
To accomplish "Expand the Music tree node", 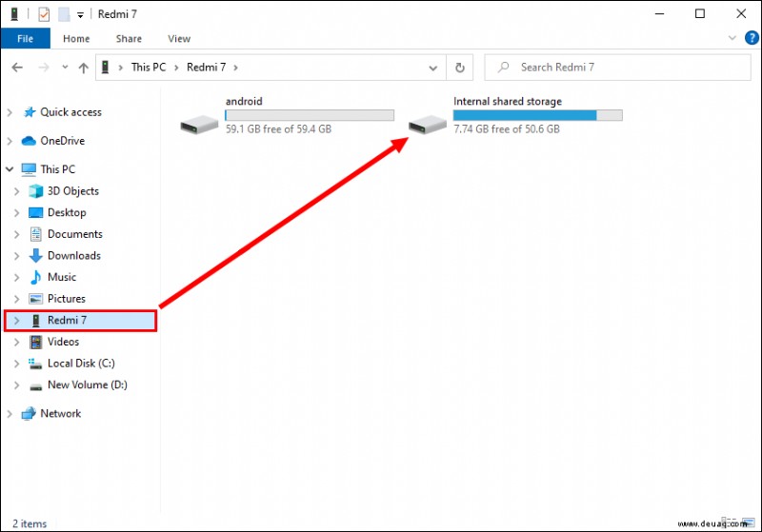I will click(x=16, y=278).
